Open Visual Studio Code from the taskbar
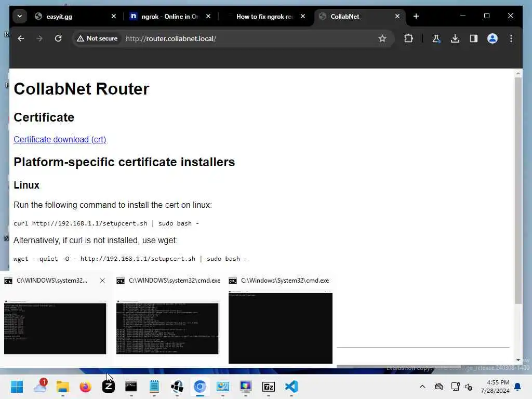Viewport: 532px width, 399px height. tap(291, 387)
